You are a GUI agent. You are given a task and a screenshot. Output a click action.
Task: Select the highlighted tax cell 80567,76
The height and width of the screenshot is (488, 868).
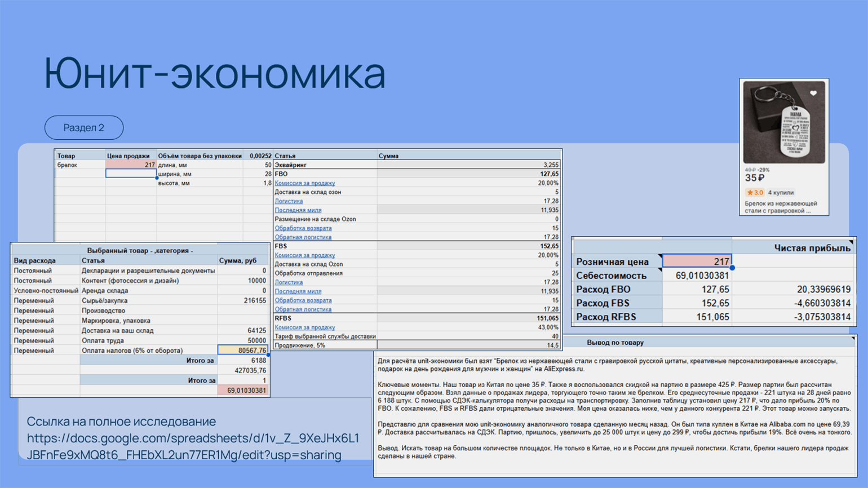(x=243, y=351)
